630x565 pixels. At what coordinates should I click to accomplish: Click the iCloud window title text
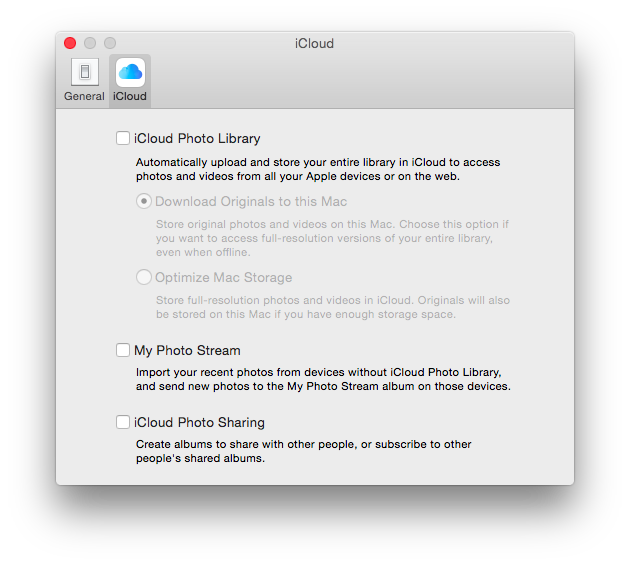click(314, 43)
